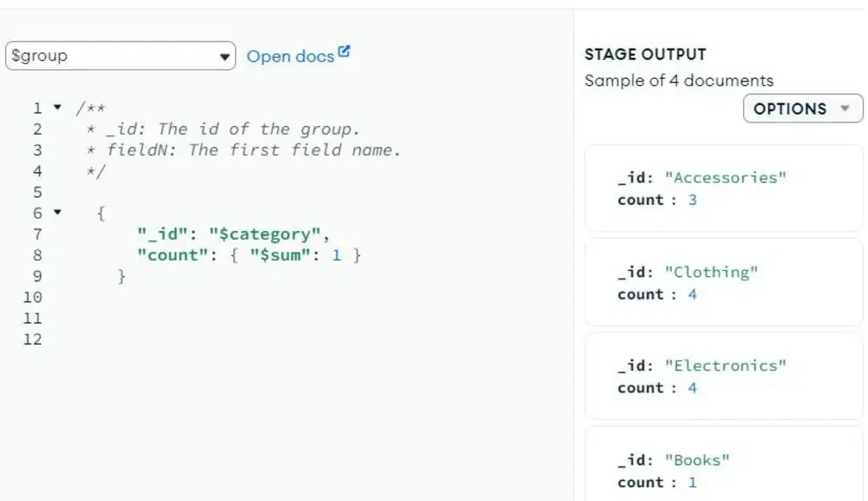The image size is (868, 501).
Task: Select the Books output document
Action: tap(724, 465)
